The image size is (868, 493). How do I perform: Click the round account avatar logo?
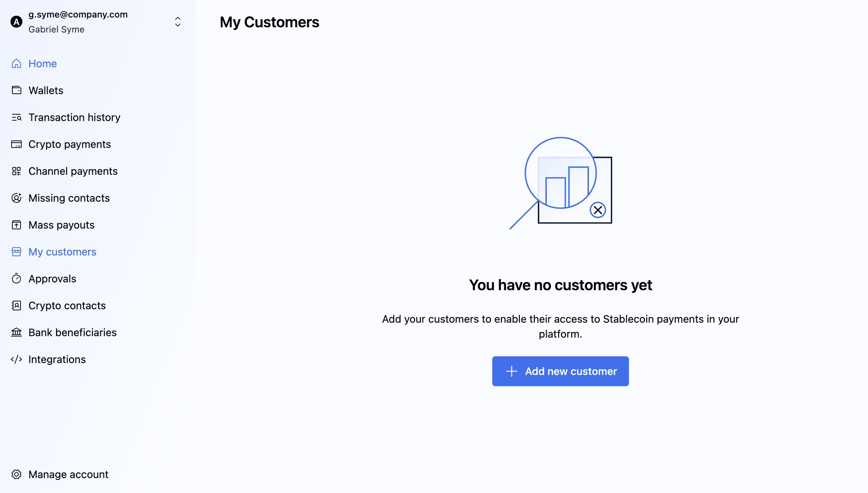16,22
